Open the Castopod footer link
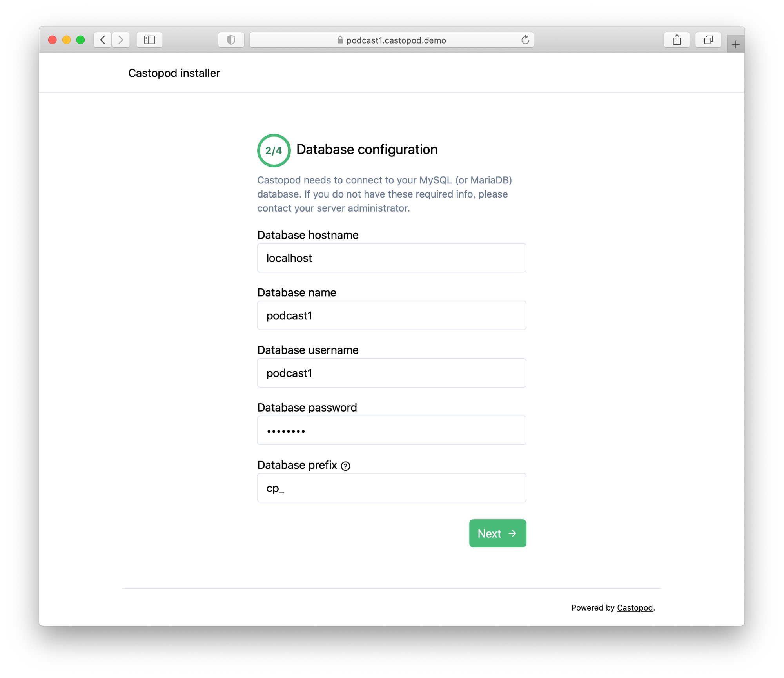Viewport: 784px width, 678px height. point(635,608)
